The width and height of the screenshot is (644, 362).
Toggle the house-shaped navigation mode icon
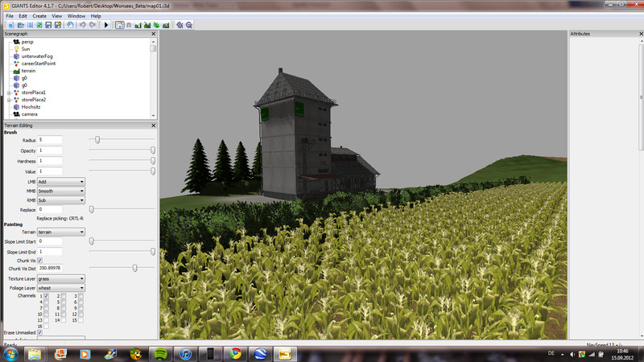pos(119,25)
